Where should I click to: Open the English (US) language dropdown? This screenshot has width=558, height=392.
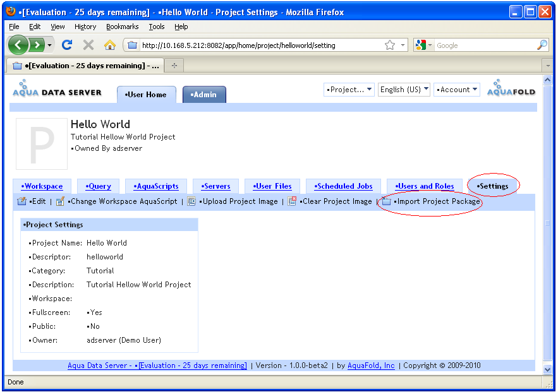coord(404,90)
